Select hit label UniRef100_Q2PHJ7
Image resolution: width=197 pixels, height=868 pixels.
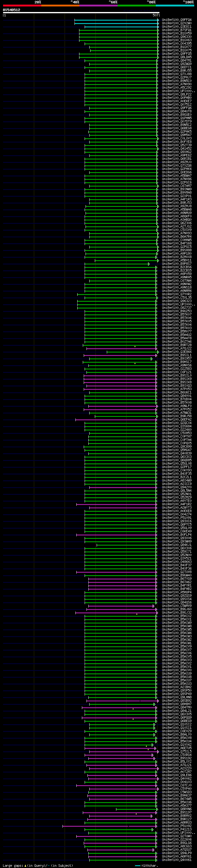pos(177,77)
